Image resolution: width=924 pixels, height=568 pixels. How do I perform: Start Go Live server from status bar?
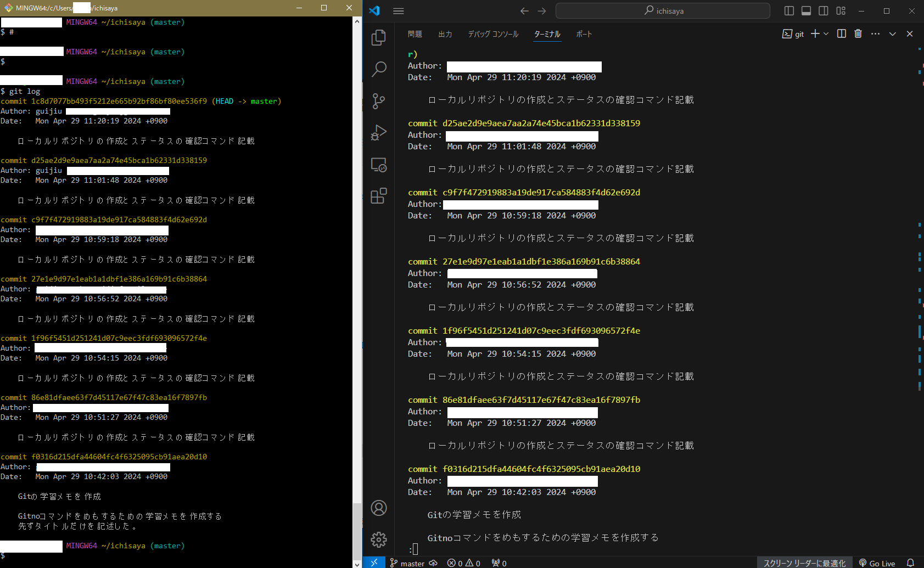point(877,563)
